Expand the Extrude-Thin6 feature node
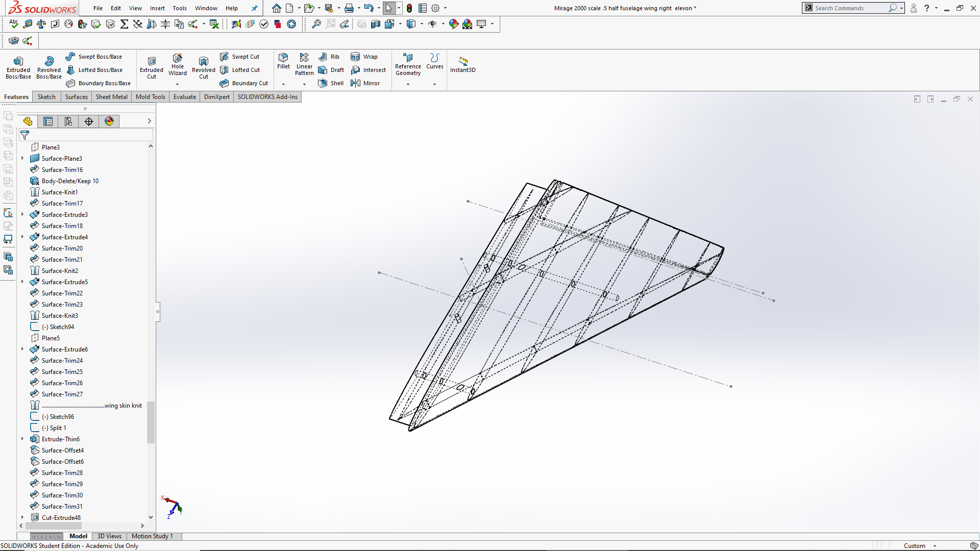Image resolution: width=980 pixels, height=551 pixels. pos(22,439)
